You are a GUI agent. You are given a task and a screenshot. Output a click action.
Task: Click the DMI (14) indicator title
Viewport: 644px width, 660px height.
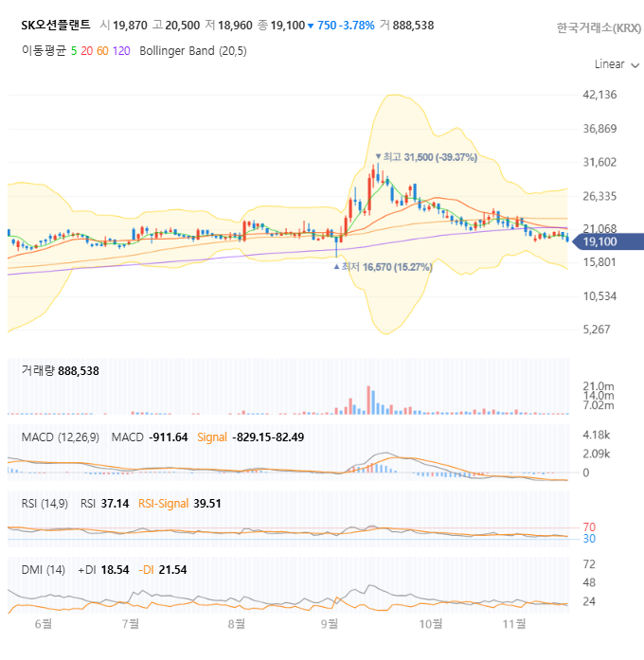click(x=44, y=570)
